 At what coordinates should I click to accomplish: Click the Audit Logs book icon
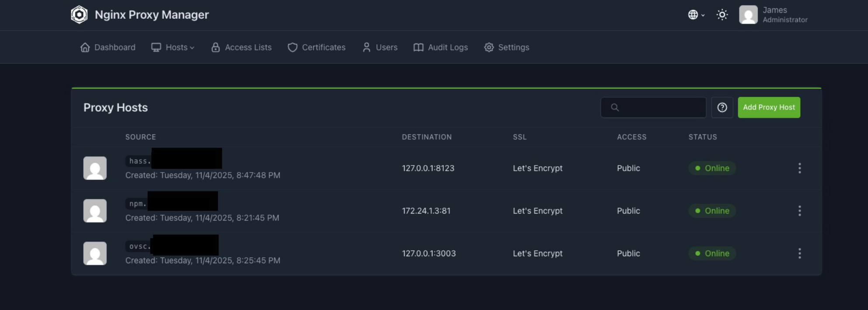(x=418, y=47)
